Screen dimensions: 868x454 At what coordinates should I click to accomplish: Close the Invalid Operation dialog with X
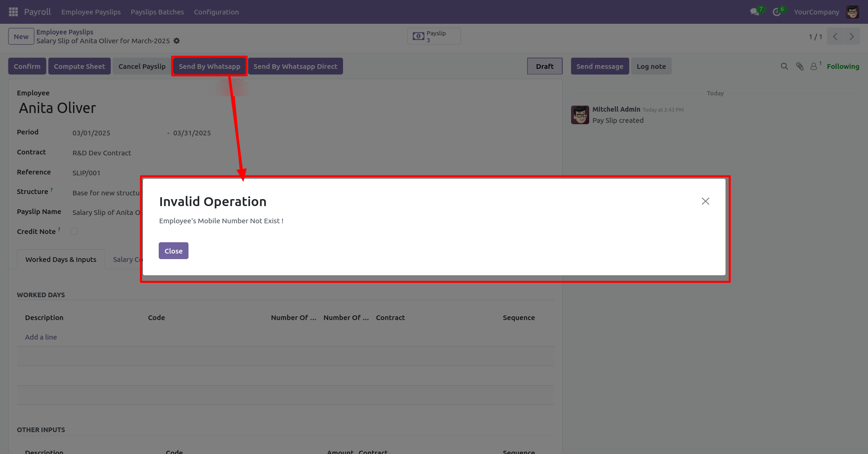[706, 201]
